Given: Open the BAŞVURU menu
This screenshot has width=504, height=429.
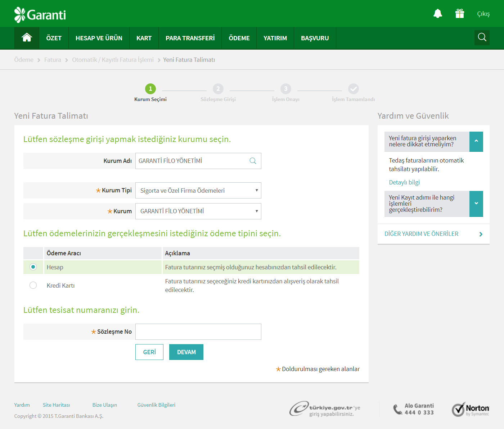Looking at the screenshot, I should point(315,38).
